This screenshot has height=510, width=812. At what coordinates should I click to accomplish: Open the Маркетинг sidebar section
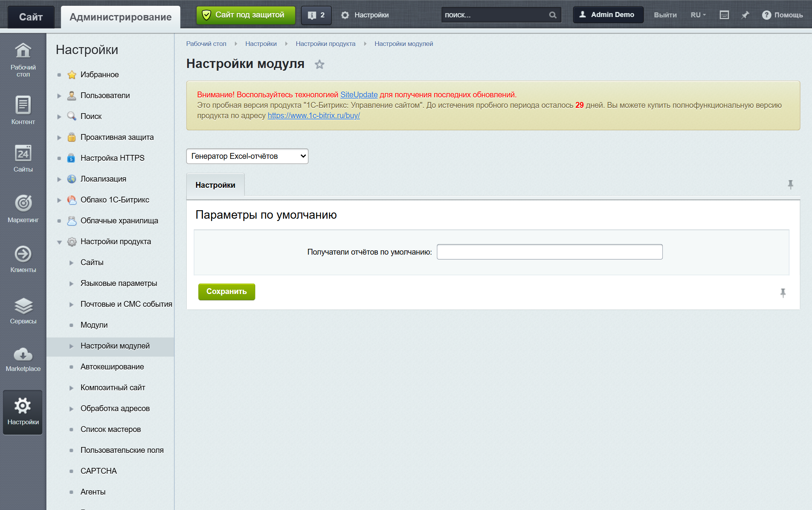23,209
